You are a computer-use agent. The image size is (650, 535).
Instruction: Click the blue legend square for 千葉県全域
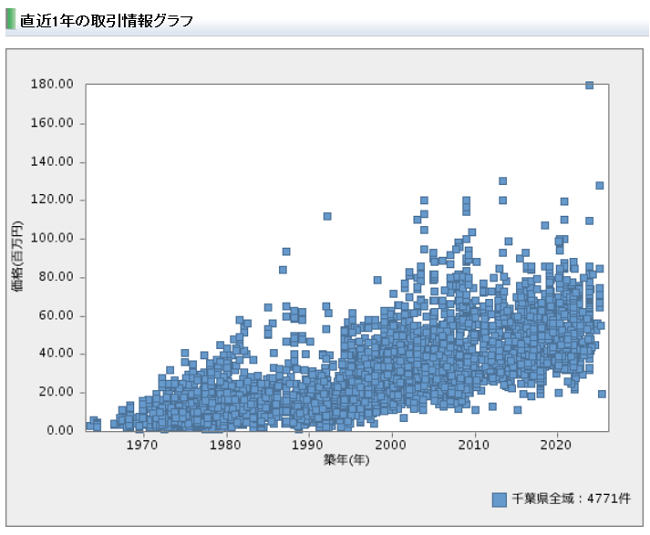[499, 499]
